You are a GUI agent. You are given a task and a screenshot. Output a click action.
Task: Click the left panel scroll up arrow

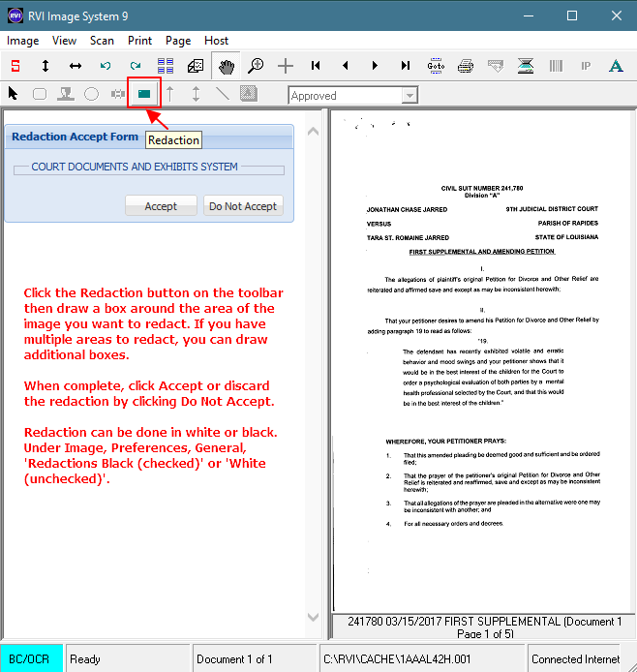(x=313, y=132)
